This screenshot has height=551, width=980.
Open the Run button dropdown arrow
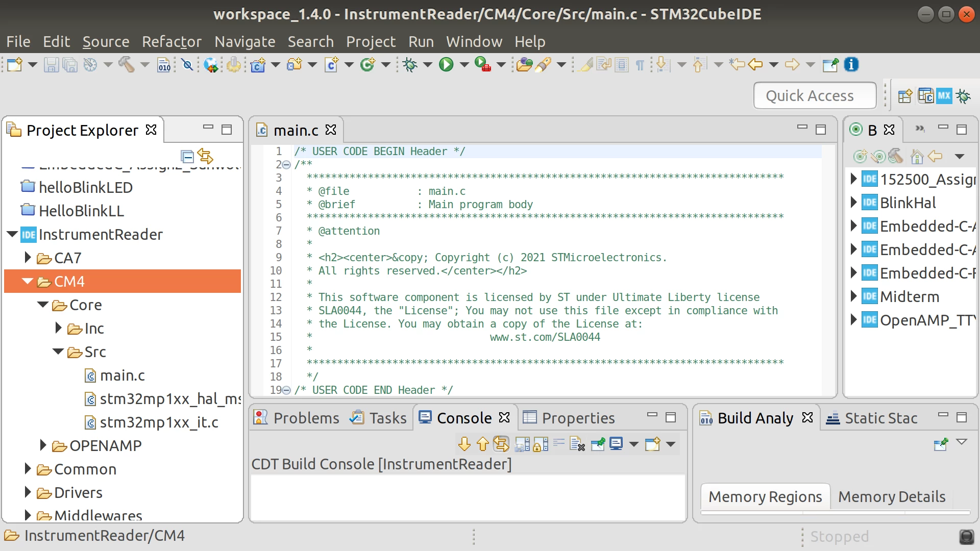[464, 65]
